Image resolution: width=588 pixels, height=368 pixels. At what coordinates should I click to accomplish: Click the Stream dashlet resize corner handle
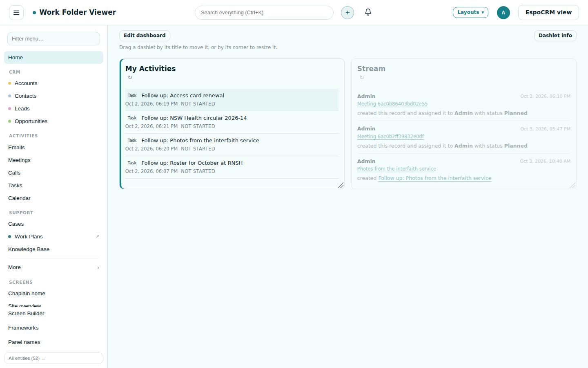point(572,185)
